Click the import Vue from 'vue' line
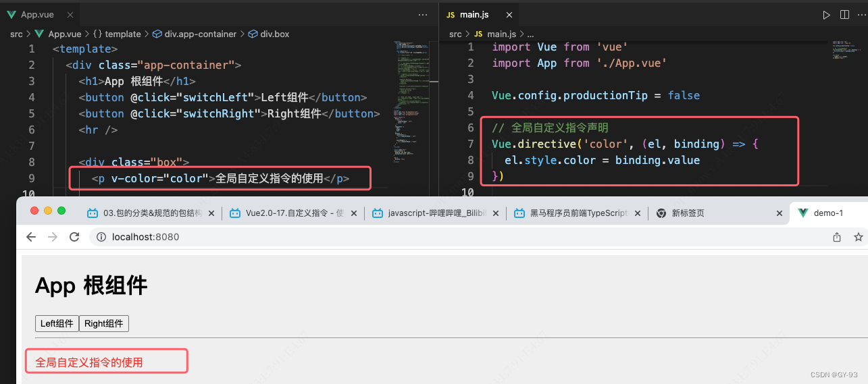The height and width of the screenshot is (384, 868). click(560, 47)
